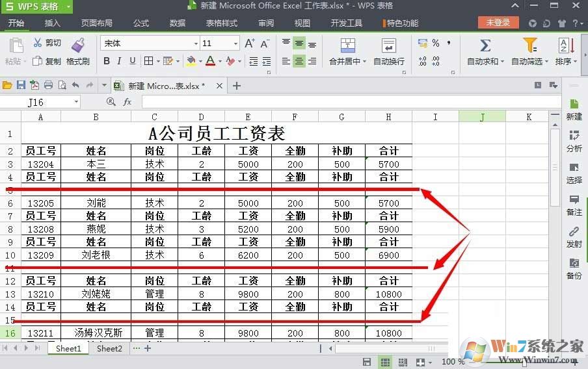Viewport: 588px width, 369px height.
Task: Expand the AutoFilter dropdown arrow
Action: click(546, 62)
